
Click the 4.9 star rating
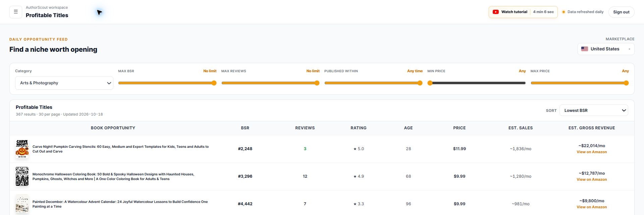pyautogui.click(x=359, y=176)
